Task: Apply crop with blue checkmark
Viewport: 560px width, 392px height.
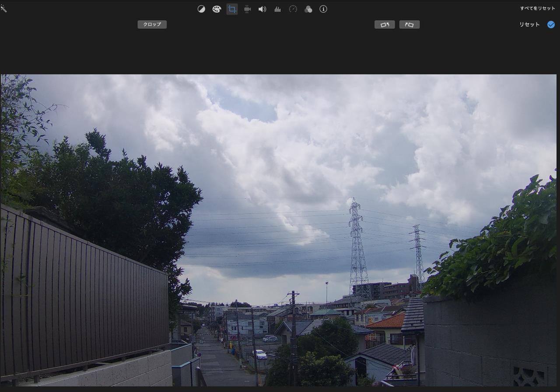Action: (551, 24)
